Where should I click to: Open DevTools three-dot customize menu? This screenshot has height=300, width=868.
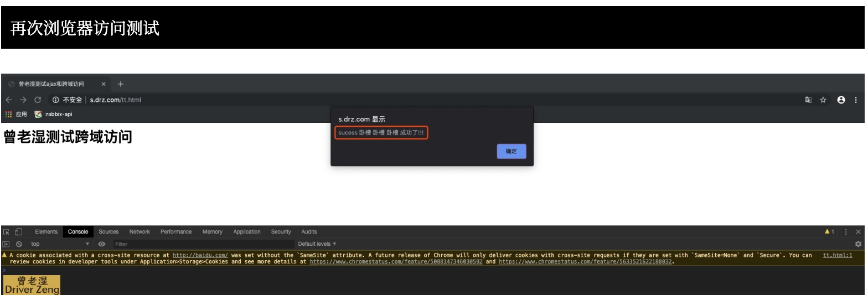(846, 232)
